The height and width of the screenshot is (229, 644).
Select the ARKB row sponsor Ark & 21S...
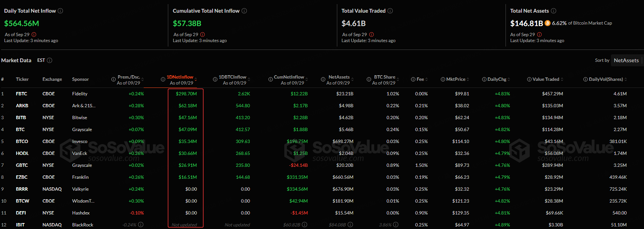83,106
